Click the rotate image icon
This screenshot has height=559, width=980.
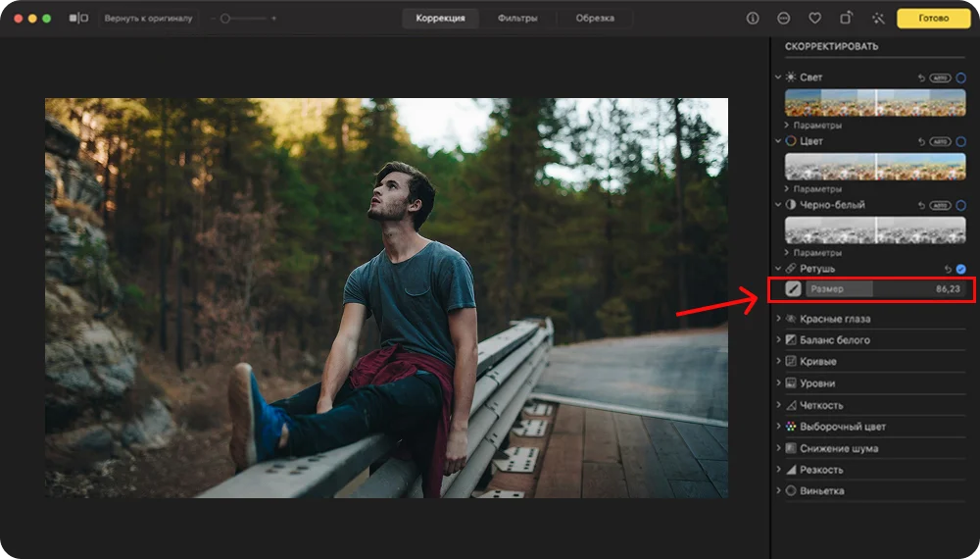click(x=846, y=18)
